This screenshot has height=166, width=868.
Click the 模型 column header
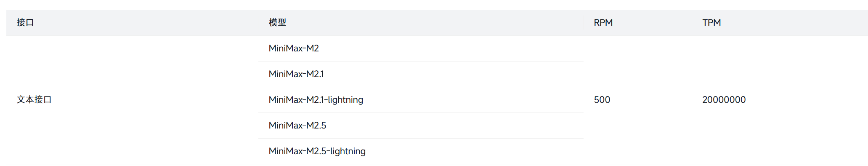(278, 23)
